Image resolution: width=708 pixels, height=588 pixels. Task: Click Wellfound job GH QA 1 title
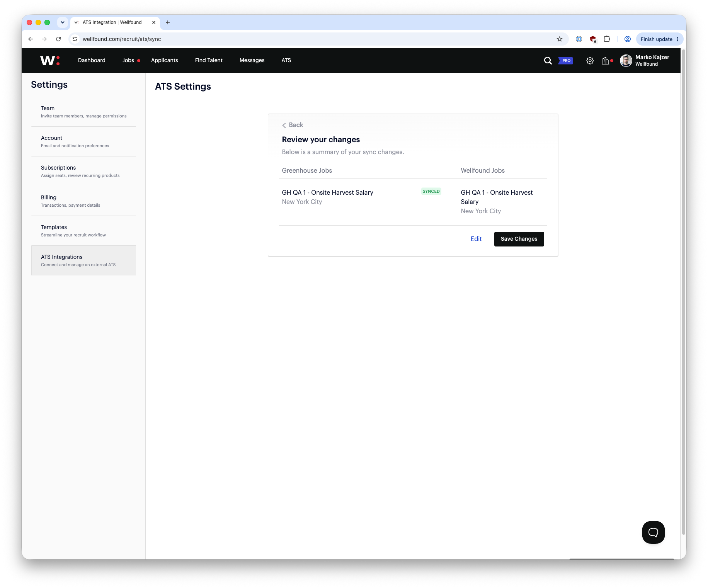tap(497, 197)
